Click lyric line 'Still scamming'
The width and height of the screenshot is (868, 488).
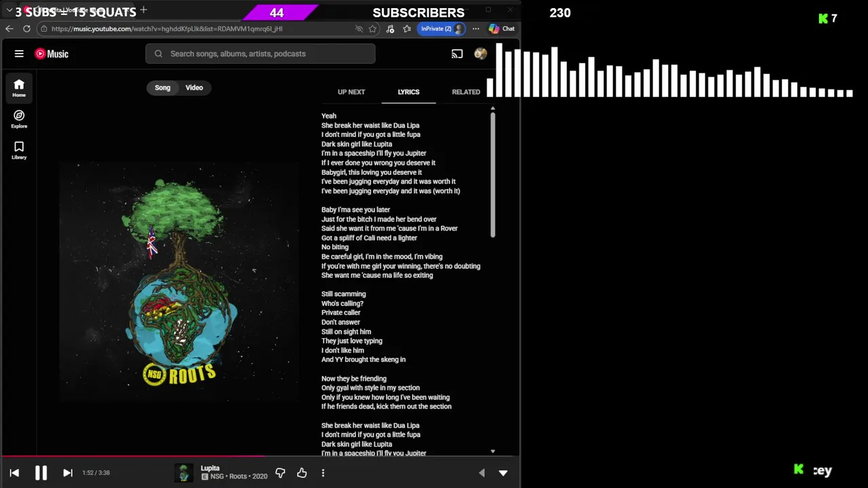343,294
